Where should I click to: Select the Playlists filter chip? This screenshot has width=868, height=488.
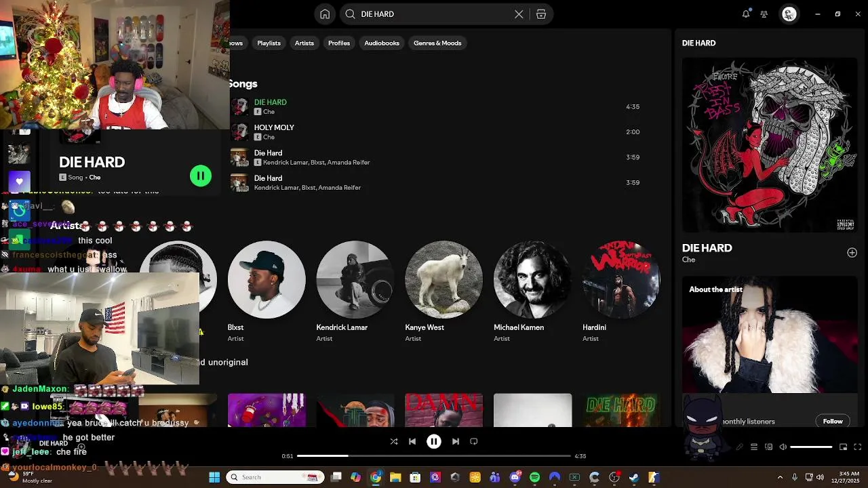point(269,43)
